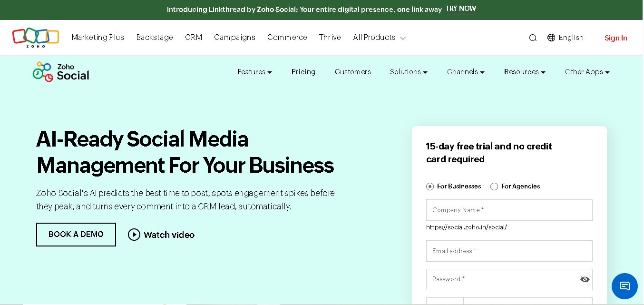The height and width of the screenshot is (305, 644).
Task: Expand the Features dropdown menu
Action: pos(254,72)
